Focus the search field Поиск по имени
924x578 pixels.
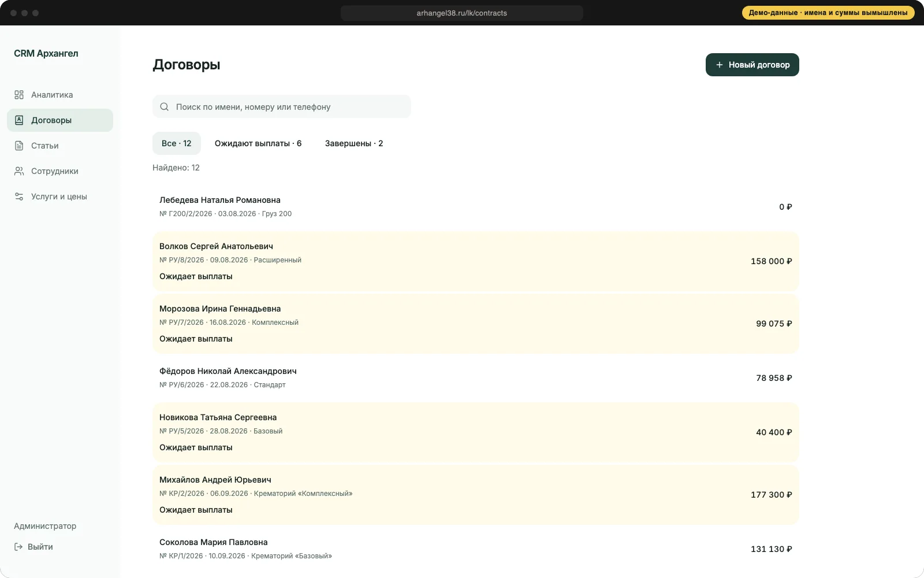pyautogui.click(x=282, y=107)
